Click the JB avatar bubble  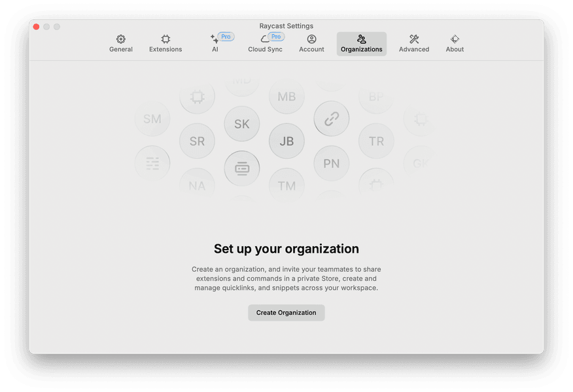[286, 141]
